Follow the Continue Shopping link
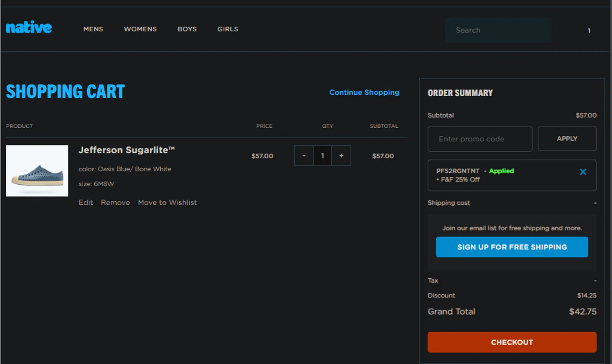Image resolution: width=612 pixels, height=364 pixels. pyautogui.click(x=364, y=92)
